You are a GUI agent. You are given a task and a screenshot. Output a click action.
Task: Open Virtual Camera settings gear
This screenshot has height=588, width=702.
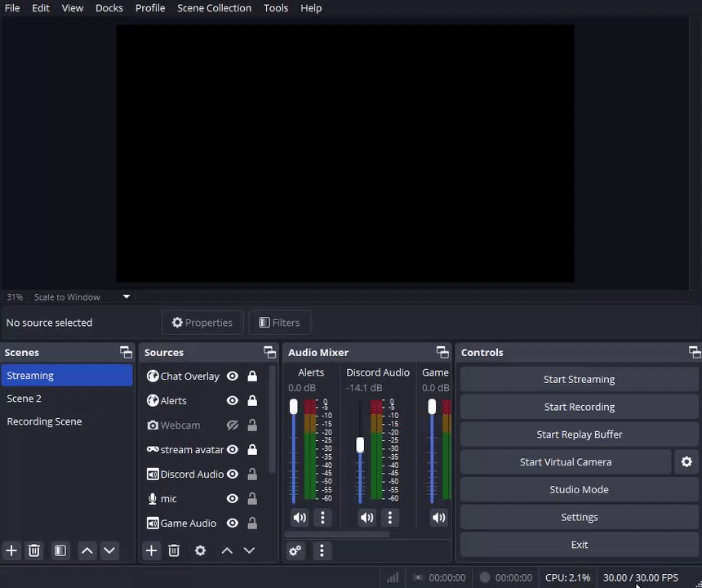click(x=686, y=461)
